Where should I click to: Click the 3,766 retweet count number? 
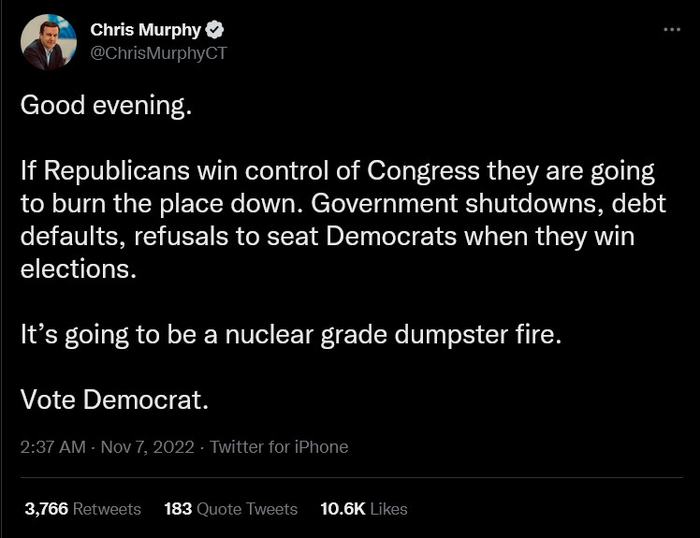pos(45,509)
